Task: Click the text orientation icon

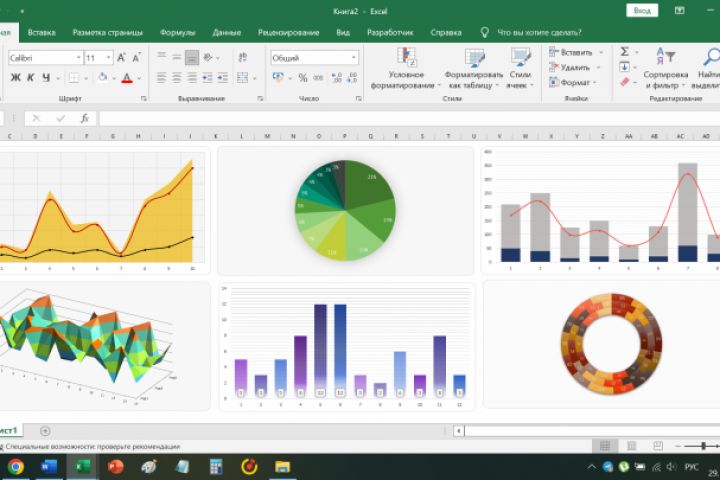Action: coord(208,57)
